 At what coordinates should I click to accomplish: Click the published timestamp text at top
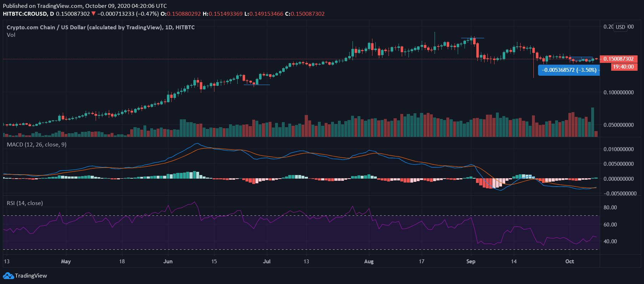click(85, 6)
